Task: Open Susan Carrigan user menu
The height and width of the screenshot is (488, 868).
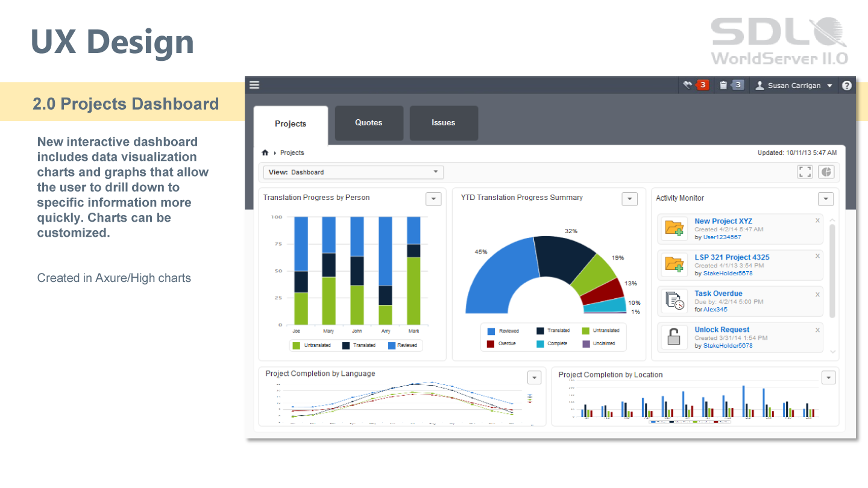Action: click(794, 86)
